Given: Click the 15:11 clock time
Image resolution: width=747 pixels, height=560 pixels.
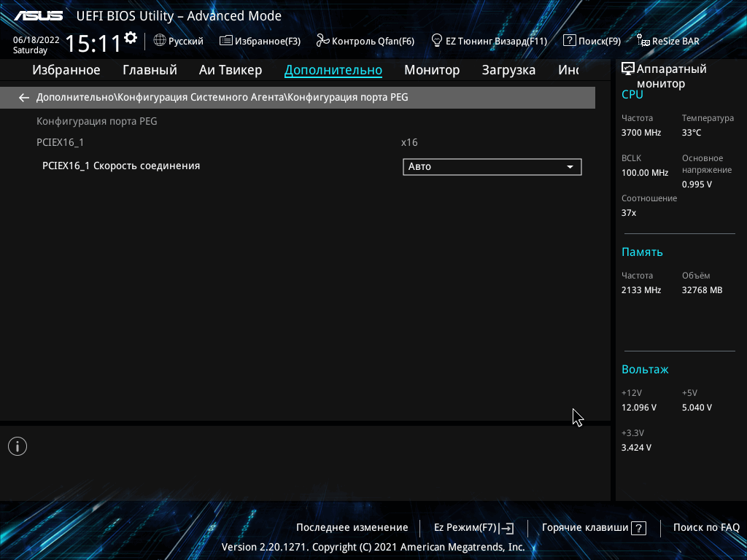Looking at the screenshot, I should (93, 43).
